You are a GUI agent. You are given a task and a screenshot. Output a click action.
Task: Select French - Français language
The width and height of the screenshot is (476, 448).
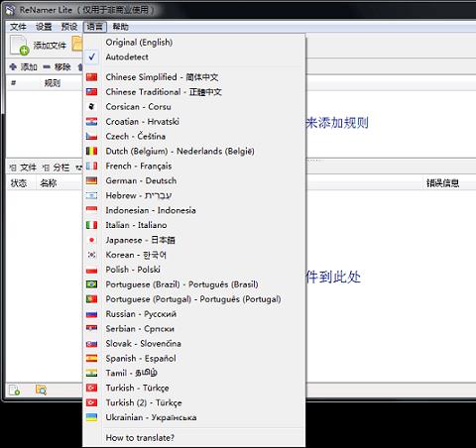(x=194, y=166)
